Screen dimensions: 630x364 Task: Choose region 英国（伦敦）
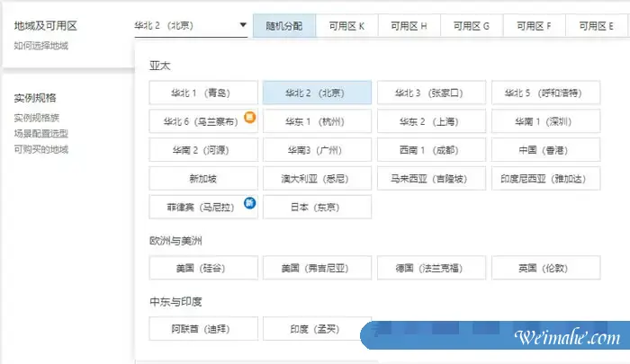tap(545, 268)
